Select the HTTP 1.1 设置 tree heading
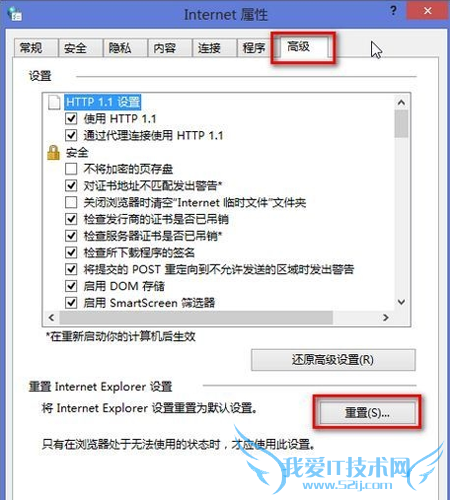Viewport: 450px width, 500px height. [103, 102]
